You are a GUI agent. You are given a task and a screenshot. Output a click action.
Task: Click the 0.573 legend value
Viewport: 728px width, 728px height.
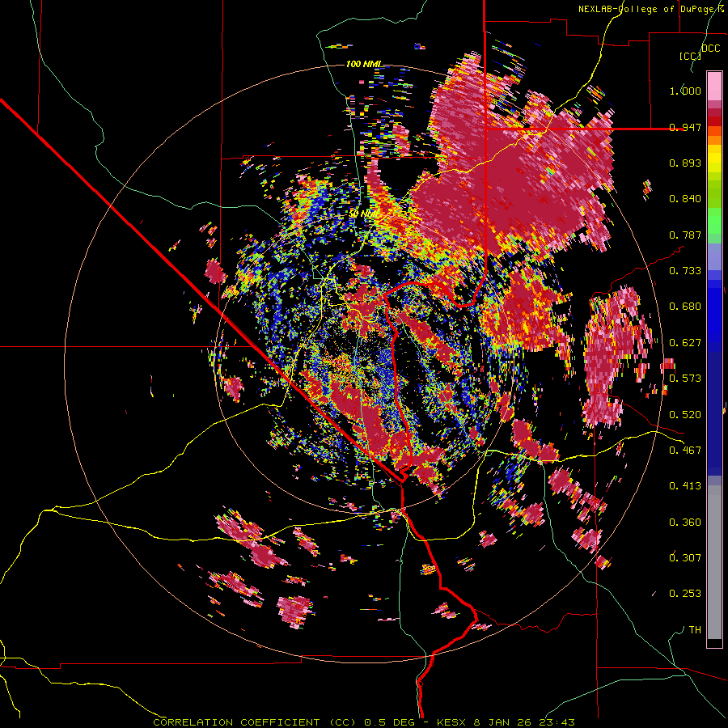(685, 379)
